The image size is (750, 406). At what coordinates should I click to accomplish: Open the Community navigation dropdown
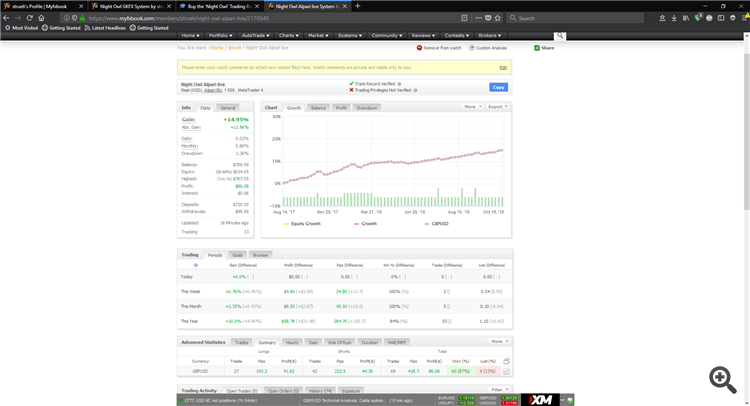point(387,35)
